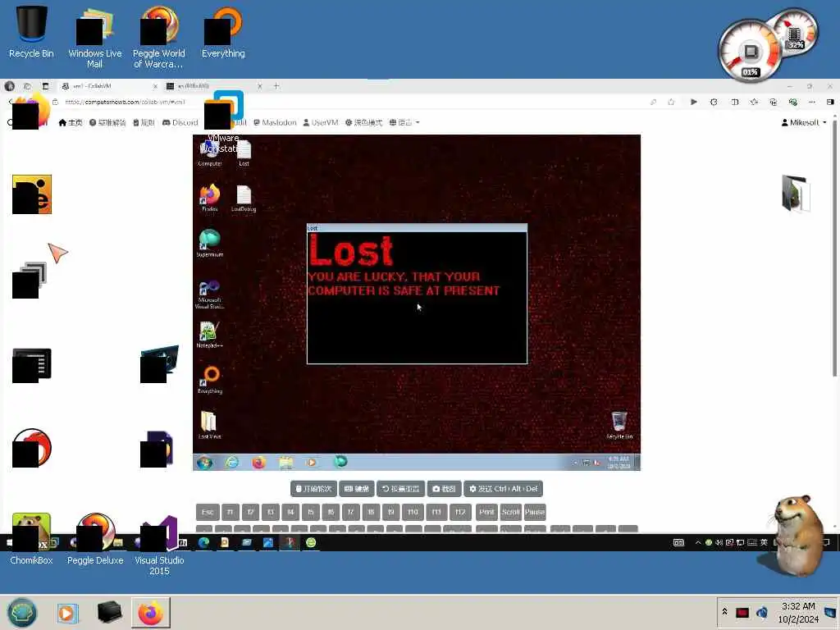
Task: Click the keyboard button below the VM
Action: tap(357, 489)
